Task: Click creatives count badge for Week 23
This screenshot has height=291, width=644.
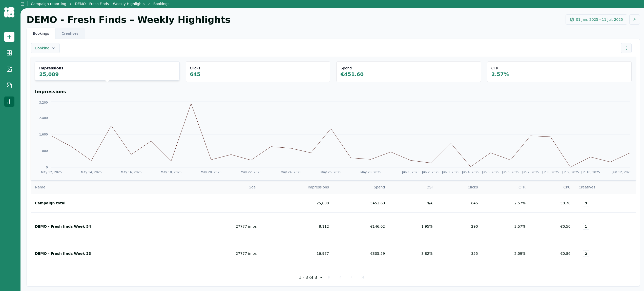Action: 586,254
